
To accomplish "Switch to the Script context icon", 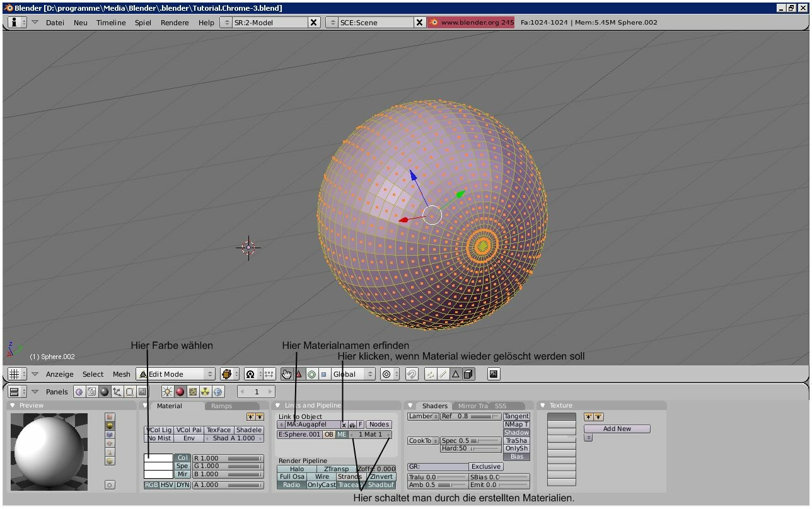I will (x=91, y=392).
